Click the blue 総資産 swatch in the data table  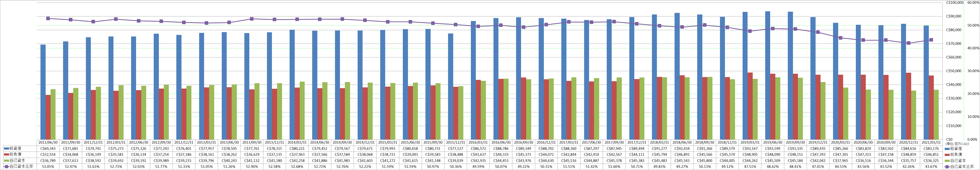coord(6,148)
